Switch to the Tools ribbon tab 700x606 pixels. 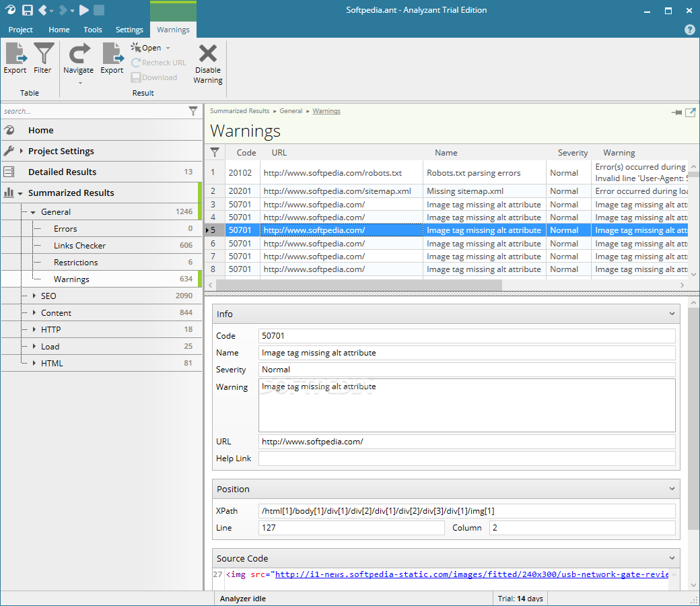(92, 30)
